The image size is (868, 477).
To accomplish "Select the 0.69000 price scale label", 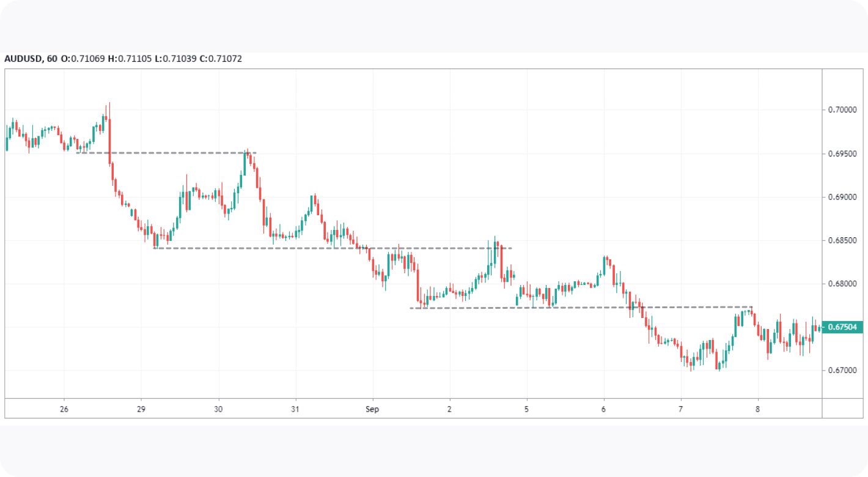I will (x=841, y=197).
